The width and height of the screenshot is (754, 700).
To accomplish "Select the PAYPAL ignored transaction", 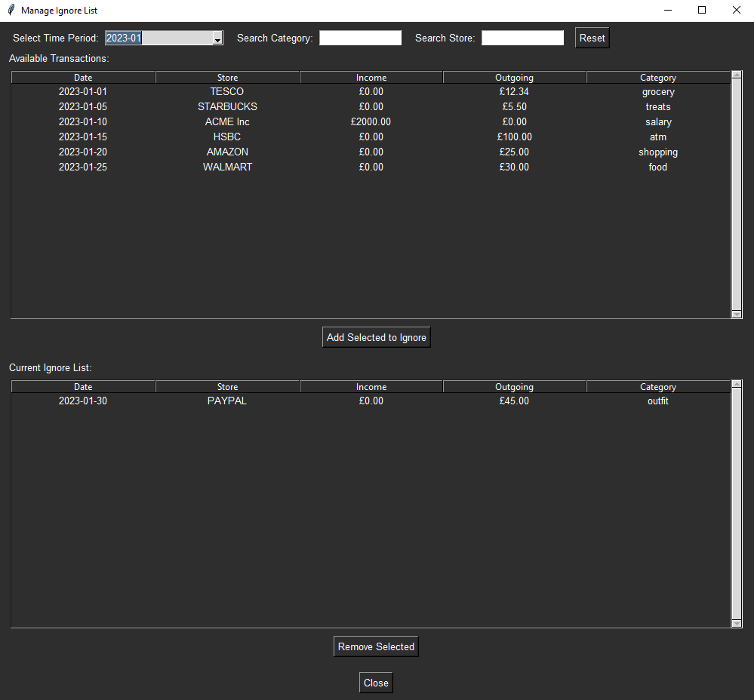I will (371, 401).
